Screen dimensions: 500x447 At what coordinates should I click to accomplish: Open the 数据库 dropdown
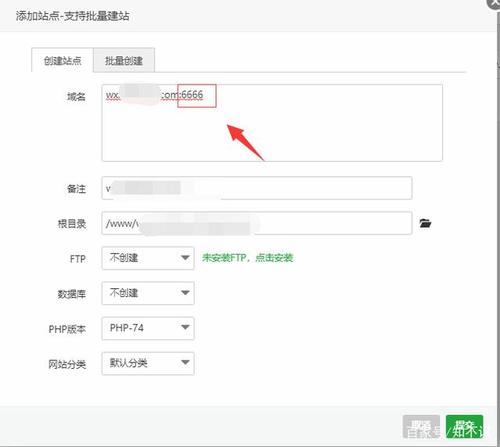[148, 293]
